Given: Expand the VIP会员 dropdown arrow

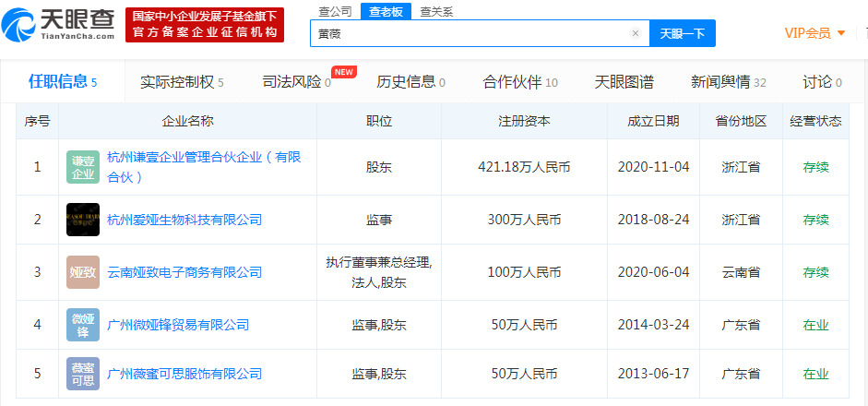Looking at the screenshot, I should click(x=841, y=33).
